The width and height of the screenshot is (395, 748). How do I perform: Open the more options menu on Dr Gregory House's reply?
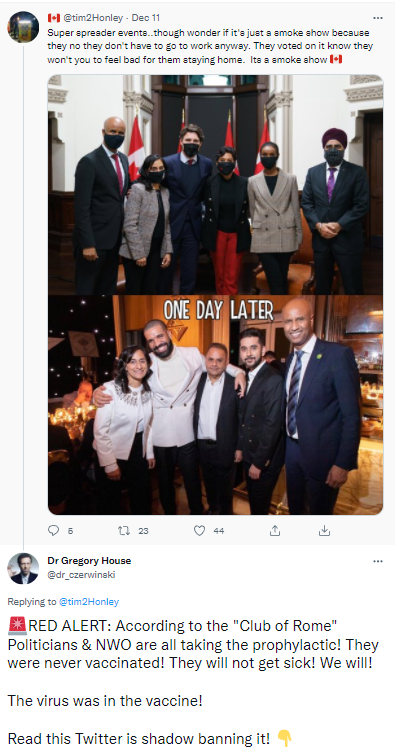pyautogui.click(x=378, y=561)
